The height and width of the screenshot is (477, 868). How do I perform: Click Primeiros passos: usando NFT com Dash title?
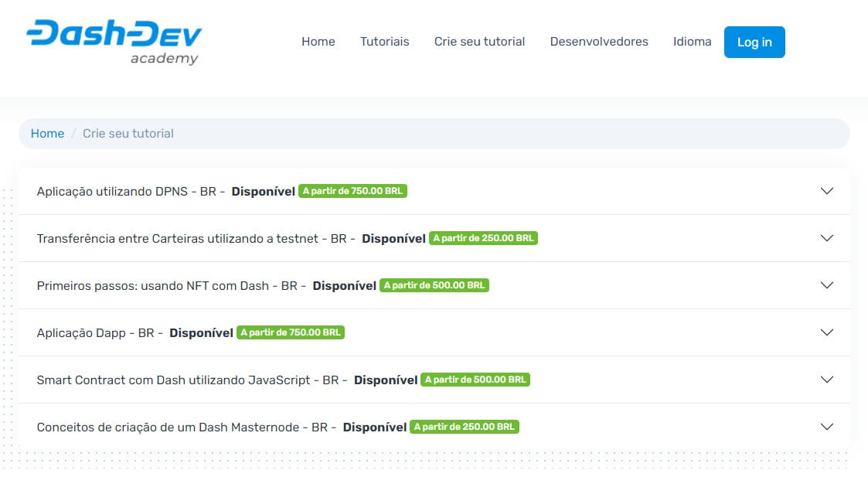click(171, 286)
